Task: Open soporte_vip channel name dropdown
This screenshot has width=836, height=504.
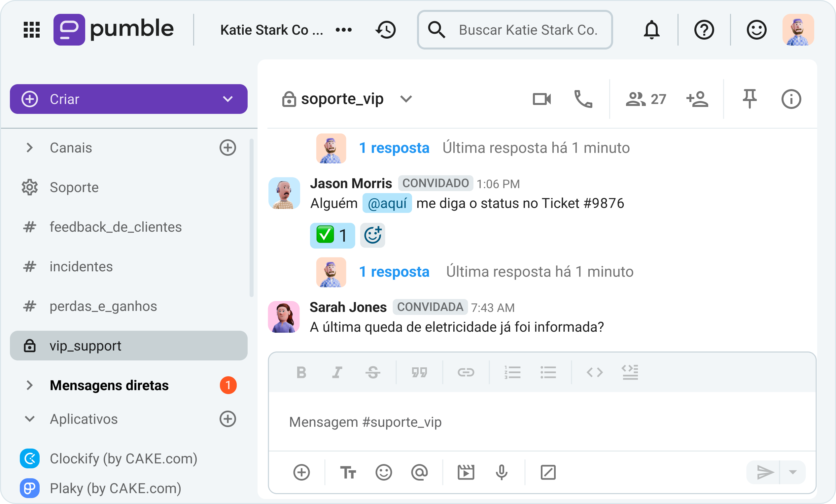Action: 406,99
